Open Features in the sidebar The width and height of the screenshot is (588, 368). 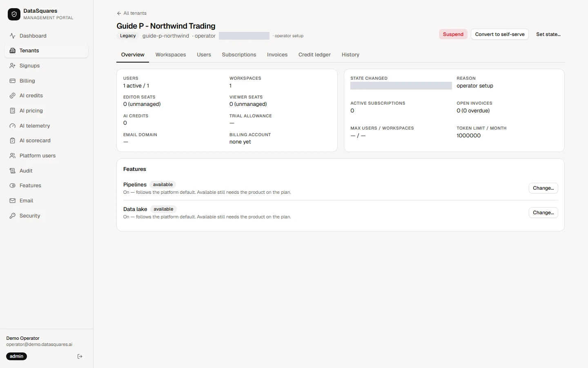(47, 186)
